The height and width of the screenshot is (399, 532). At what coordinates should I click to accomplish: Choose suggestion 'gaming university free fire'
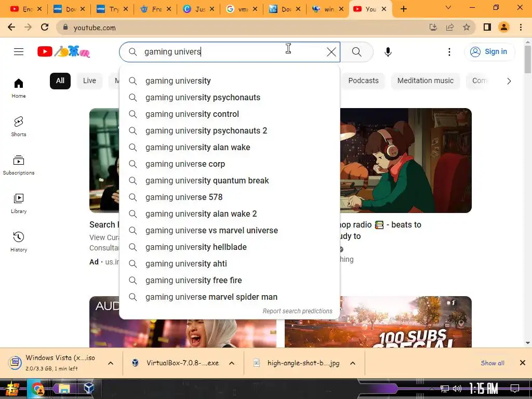229,280
